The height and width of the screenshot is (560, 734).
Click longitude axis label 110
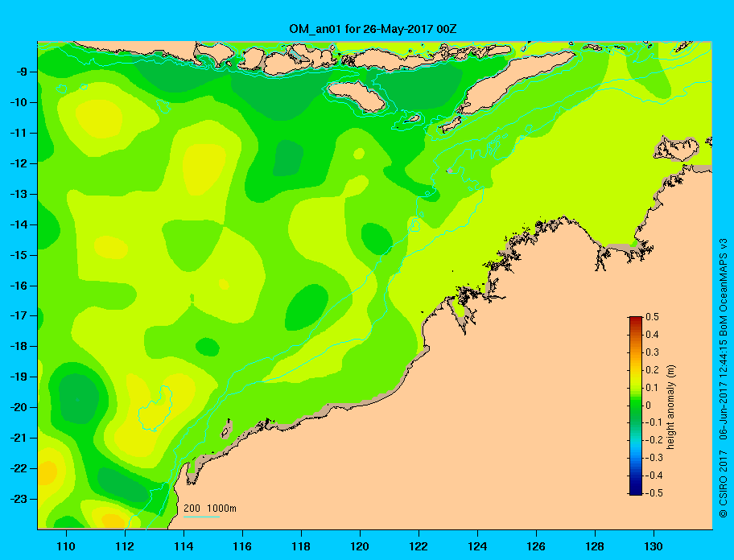click(x=66, y=546)
